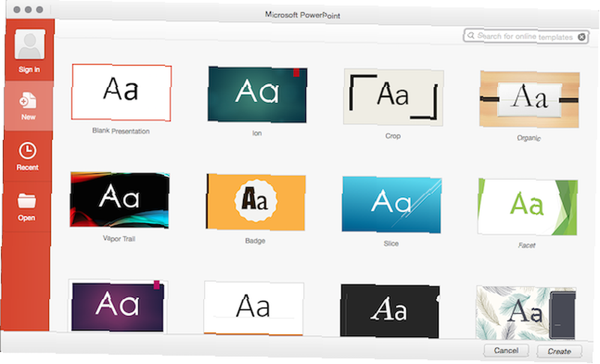This screenshot has height=364, width=600.
Task: Focus the Search for online templates field
Action: (526, 37)
